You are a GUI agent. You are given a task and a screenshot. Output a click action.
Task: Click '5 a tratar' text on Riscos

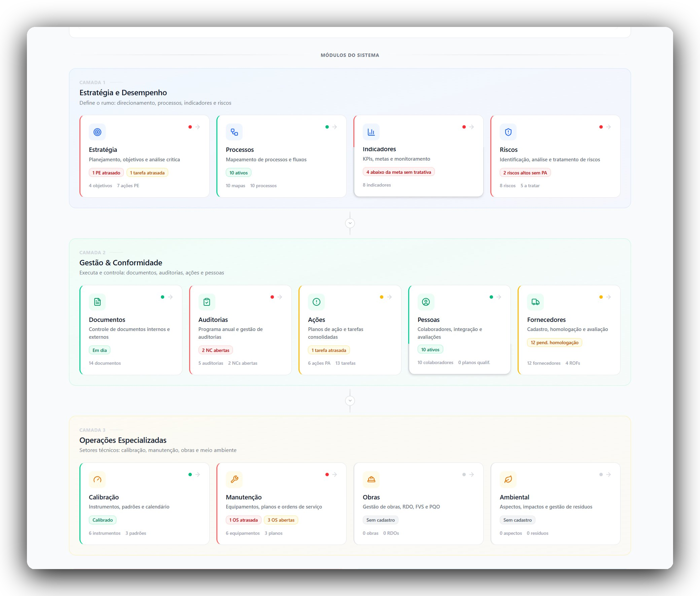(530, 186)
